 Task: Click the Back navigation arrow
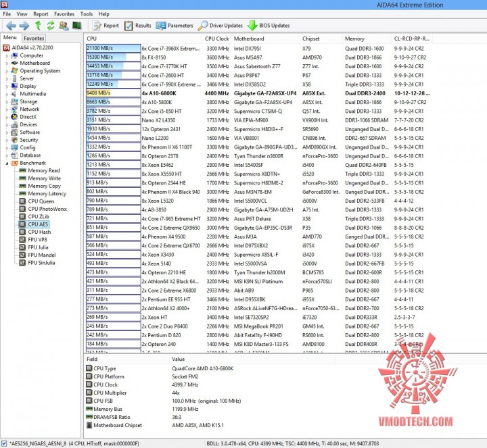[11, 26]
